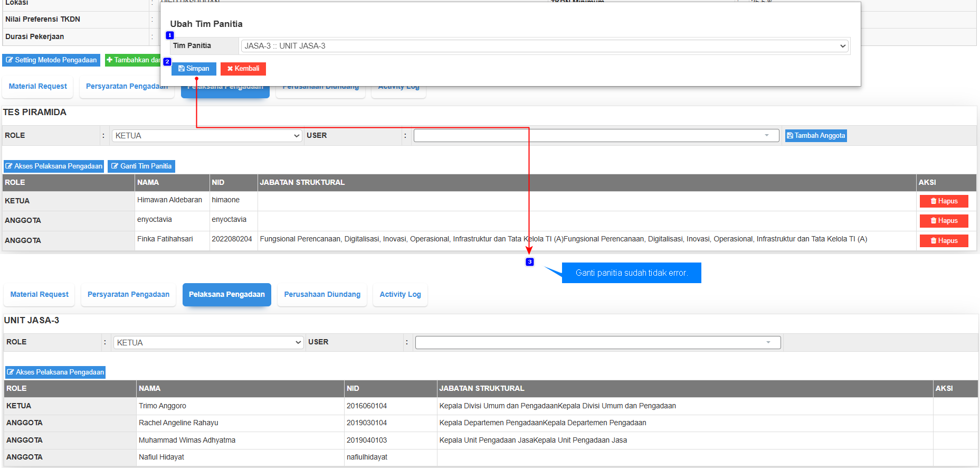Delete enyoctavia row with Hapus

coord(944,221)
